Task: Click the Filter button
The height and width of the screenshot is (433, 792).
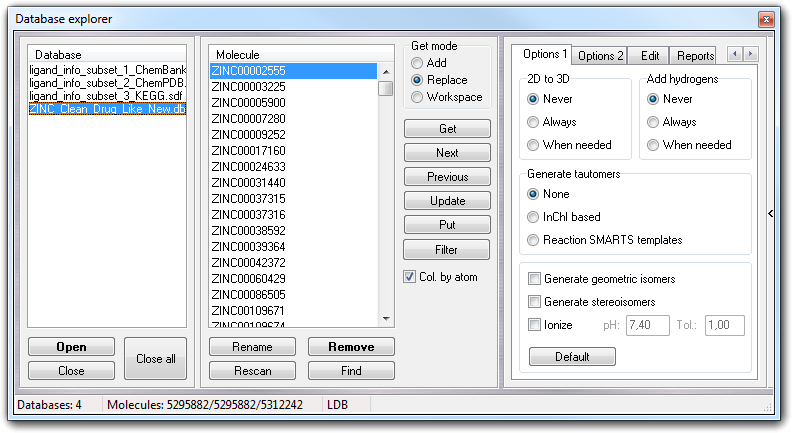Action: pos(447,249)
